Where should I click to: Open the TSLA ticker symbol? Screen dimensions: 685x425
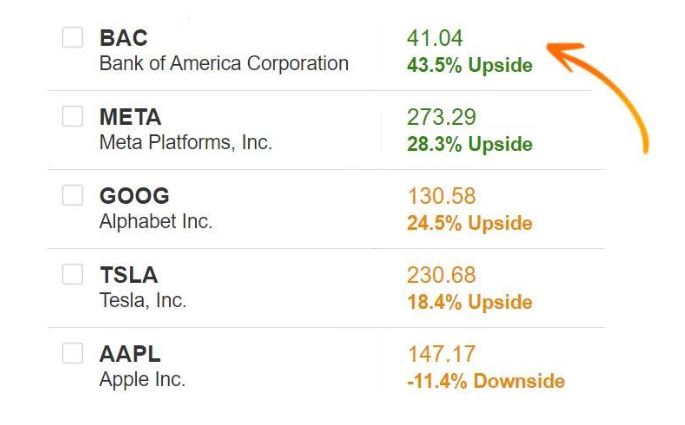(129, 275)
